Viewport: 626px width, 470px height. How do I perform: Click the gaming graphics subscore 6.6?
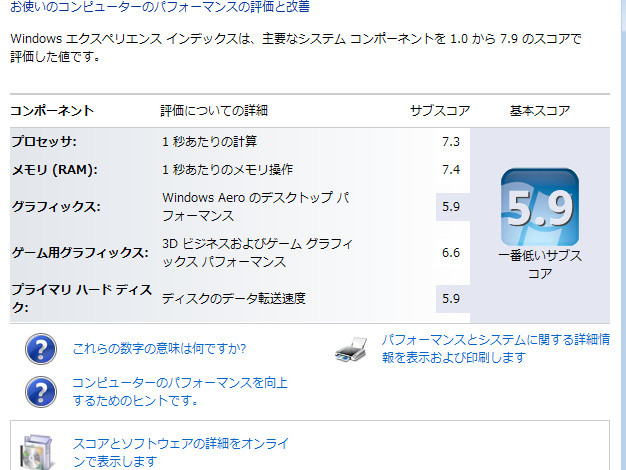[451, 253]
